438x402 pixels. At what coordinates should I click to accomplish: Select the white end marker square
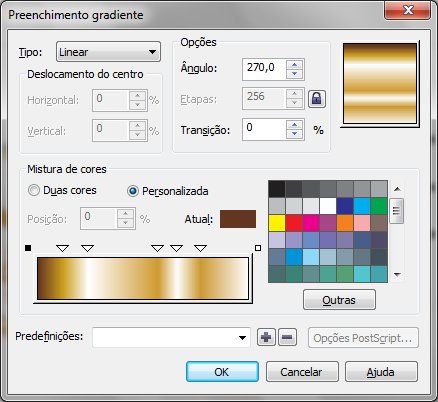258,248
